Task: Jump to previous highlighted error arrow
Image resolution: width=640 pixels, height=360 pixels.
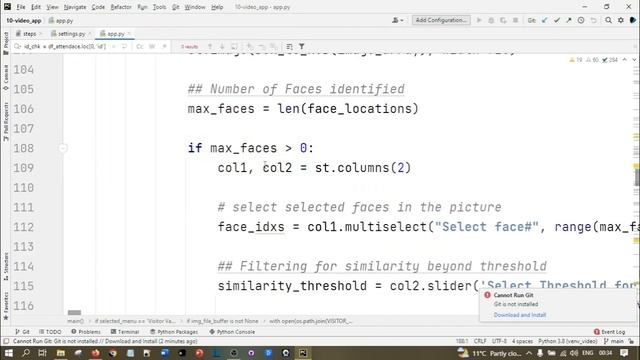Action: [x=624, y=60]
